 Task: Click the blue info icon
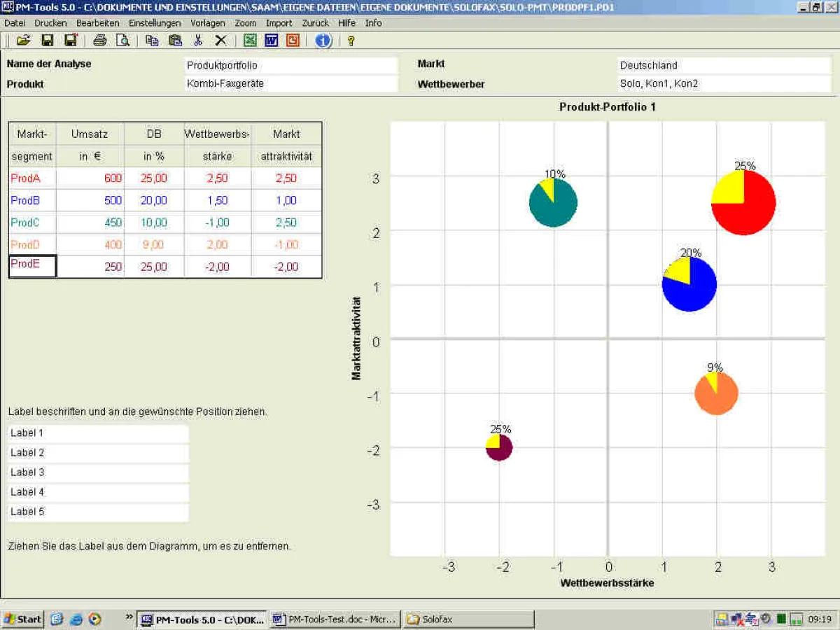tap(323, 41)
